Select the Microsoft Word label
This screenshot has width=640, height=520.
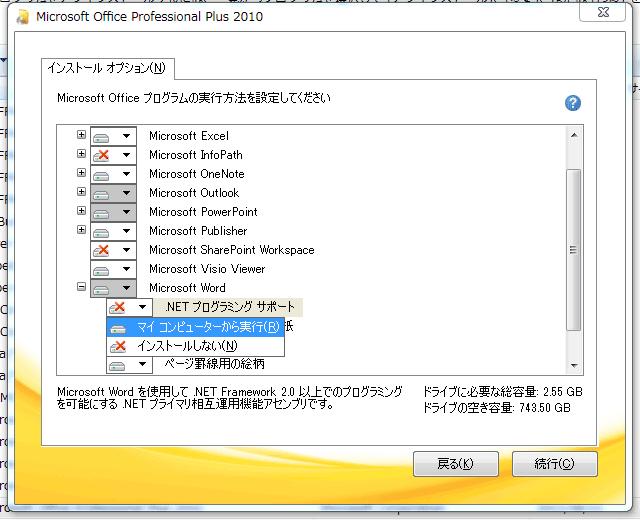(x=187, y=288)
